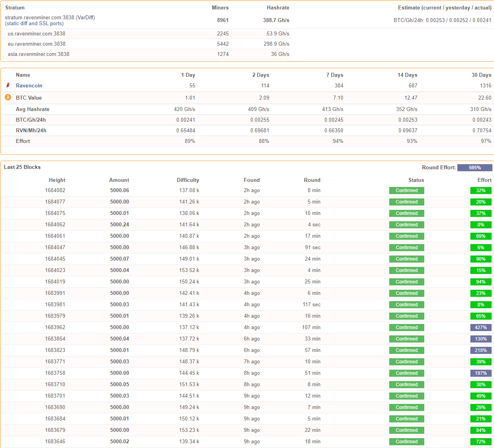Click the Last 25 Blocks heading
Screen dimensions: 494x448
[x=22, y=167]
